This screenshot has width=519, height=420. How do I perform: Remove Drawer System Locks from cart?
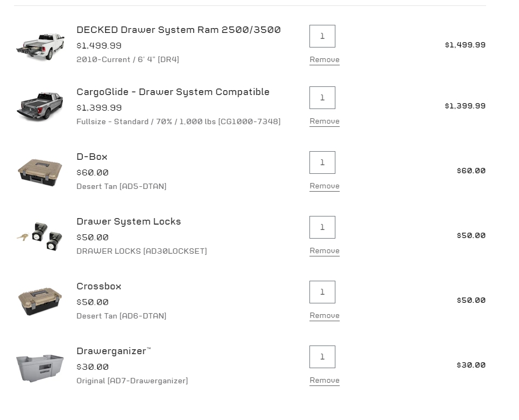pyautogui.click(x=324, y=251)
